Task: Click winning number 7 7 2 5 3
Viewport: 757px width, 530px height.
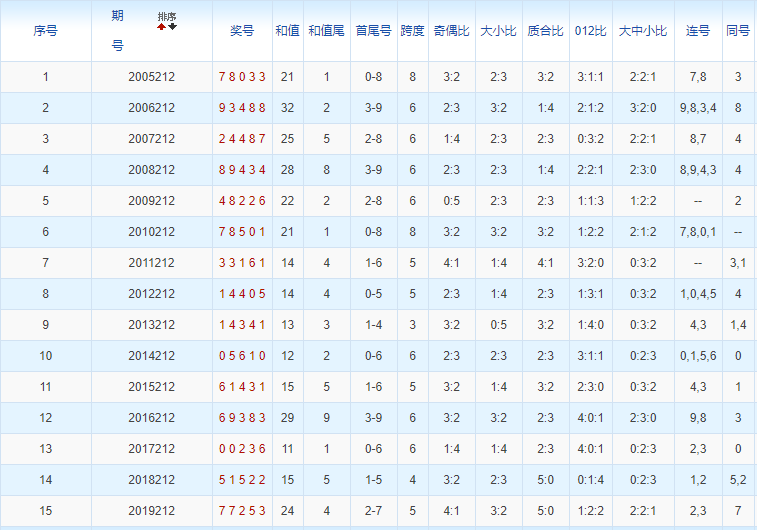Action: pyautogui.click(x=242, y=511)
